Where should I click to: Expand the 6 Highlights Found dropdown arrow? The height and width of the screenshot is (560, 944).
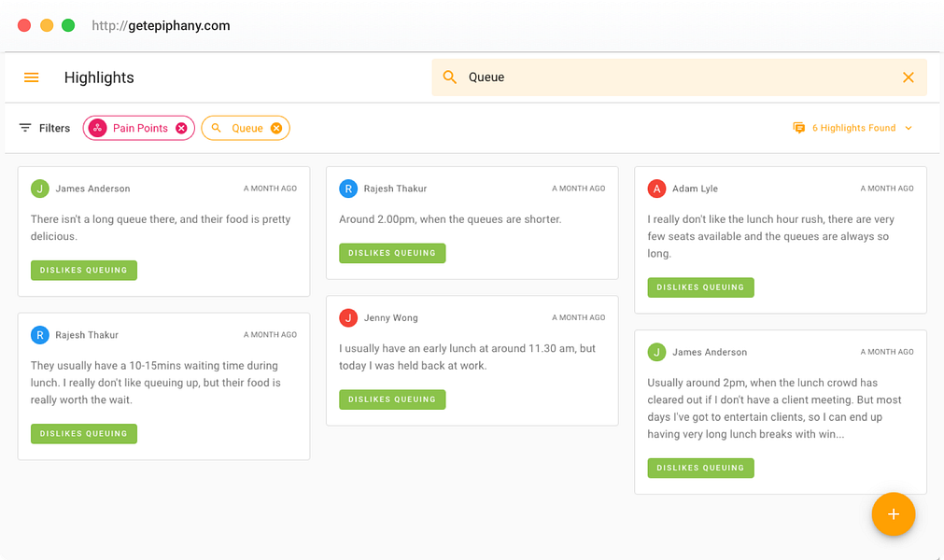pos(909,128)
